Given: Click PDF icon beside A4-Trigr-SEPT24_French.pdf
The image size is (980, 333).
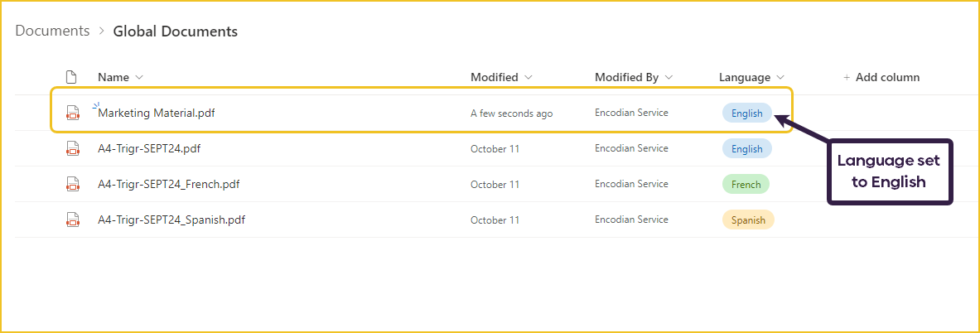Looking at the screenshot, I should click(72, 184).
